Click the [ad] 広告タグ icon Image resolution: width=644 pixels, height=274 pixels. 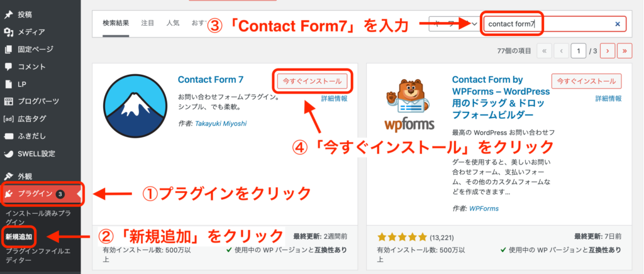tap(8, 119)
